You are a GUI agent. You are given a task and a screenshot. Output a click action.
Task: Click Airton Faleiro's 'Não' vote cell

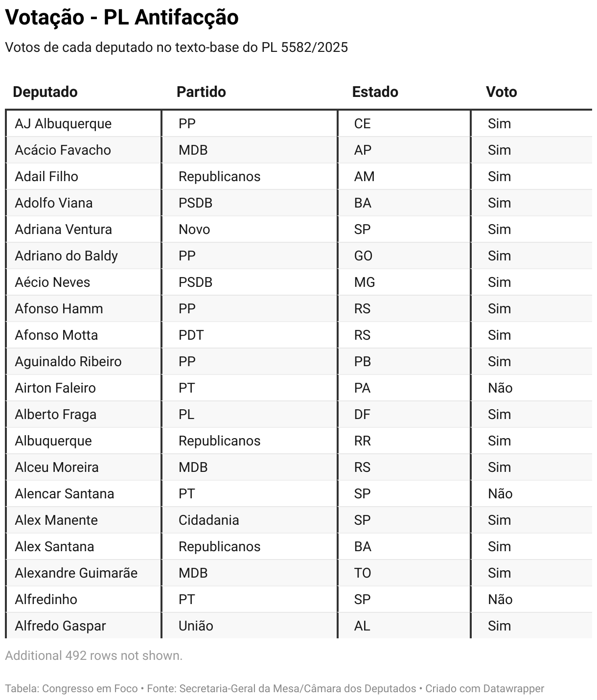click(x=500, y=388)
